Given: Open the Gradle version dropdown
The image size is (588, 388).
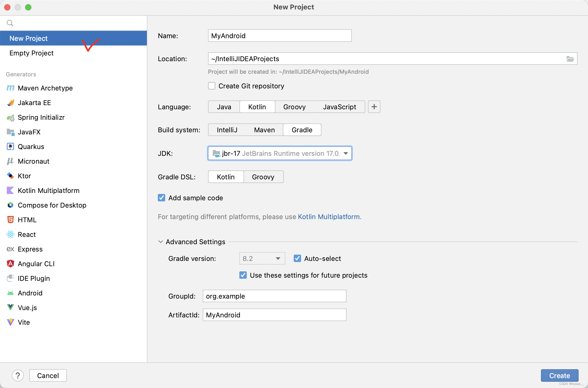Looking at the screenshot, I should [262, 259].
